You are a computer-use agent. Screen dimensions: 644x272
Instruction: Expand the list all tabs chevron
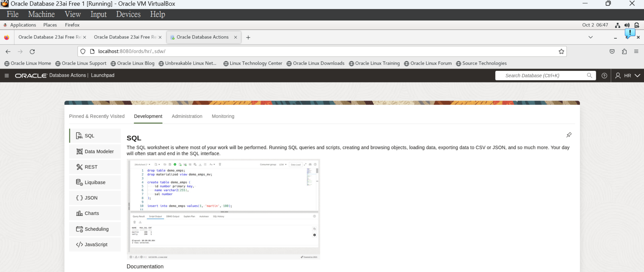591,37
